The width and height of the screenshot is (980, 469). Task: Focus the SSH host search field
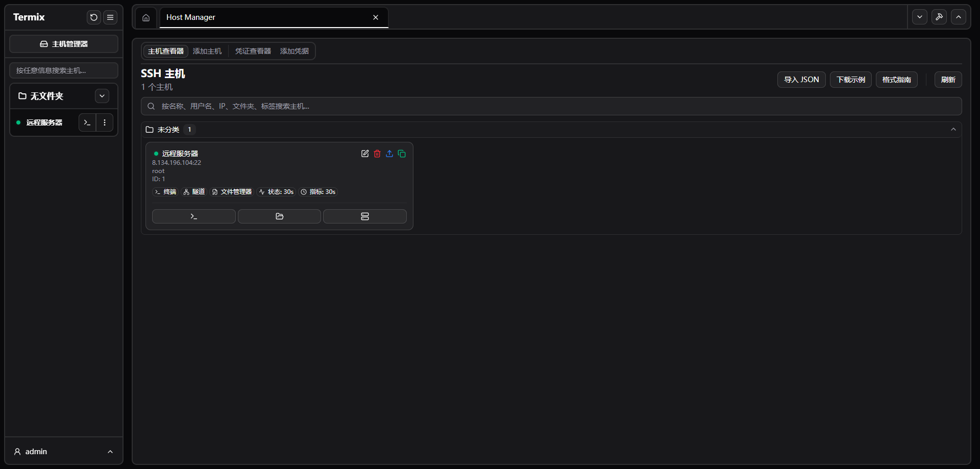tap(551, 106)
